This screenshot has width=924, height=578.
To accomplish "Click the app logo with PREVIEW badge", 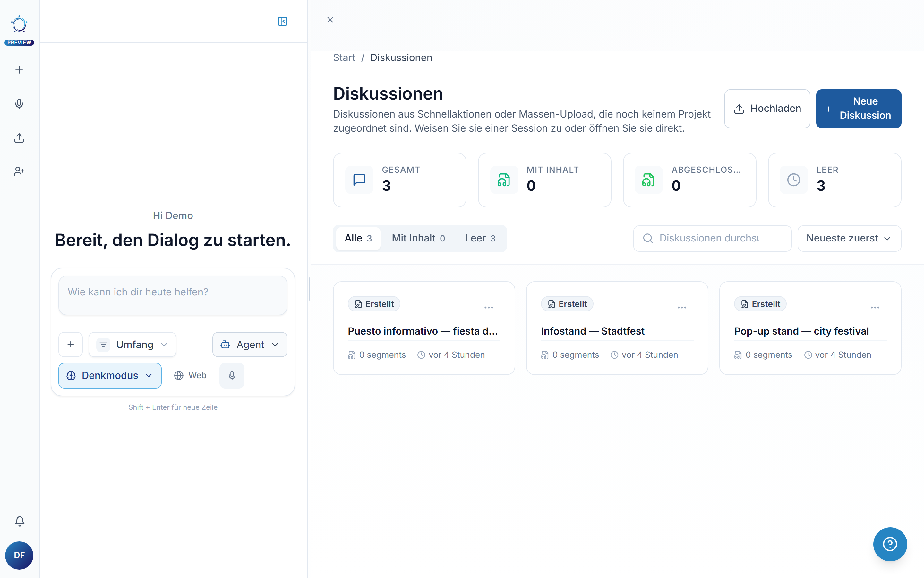I will [x=19, y=31].
